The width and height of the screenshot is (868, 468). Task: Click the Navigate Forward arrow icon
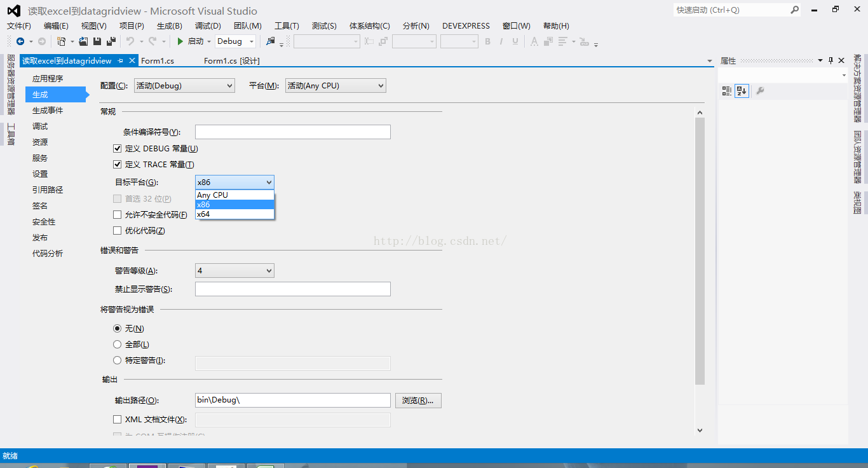[x=42, y=41]
